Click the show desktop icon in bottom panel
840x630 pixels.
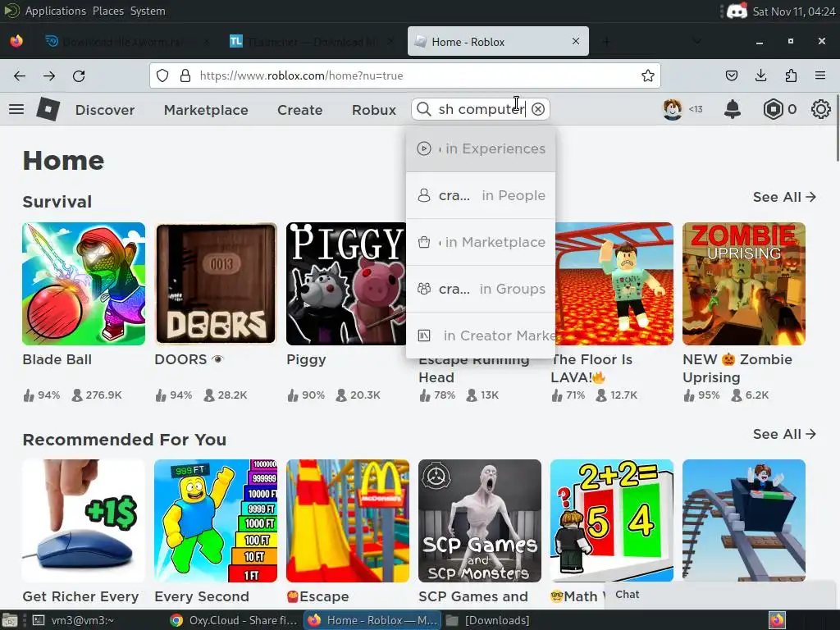click(9, 620)
